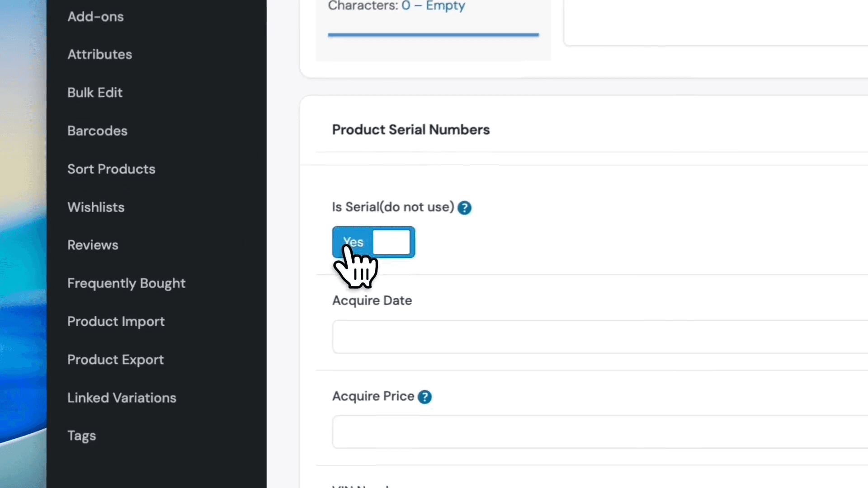The width and height of the screenshot is (868, 488).
Task: Go to Bulk Edit
Action: click(x=95, y=93)
